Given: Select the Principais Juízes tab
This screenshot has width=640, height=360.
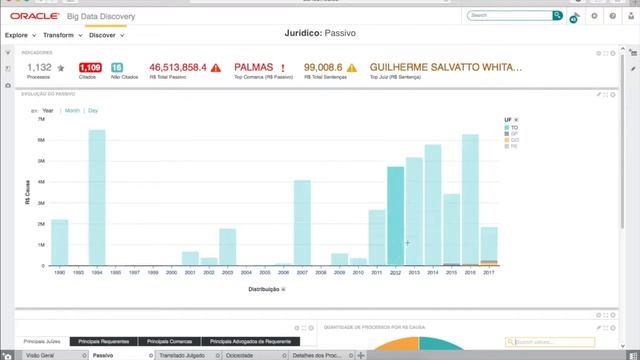Looking at the screenshot, I should click(42, 342).
